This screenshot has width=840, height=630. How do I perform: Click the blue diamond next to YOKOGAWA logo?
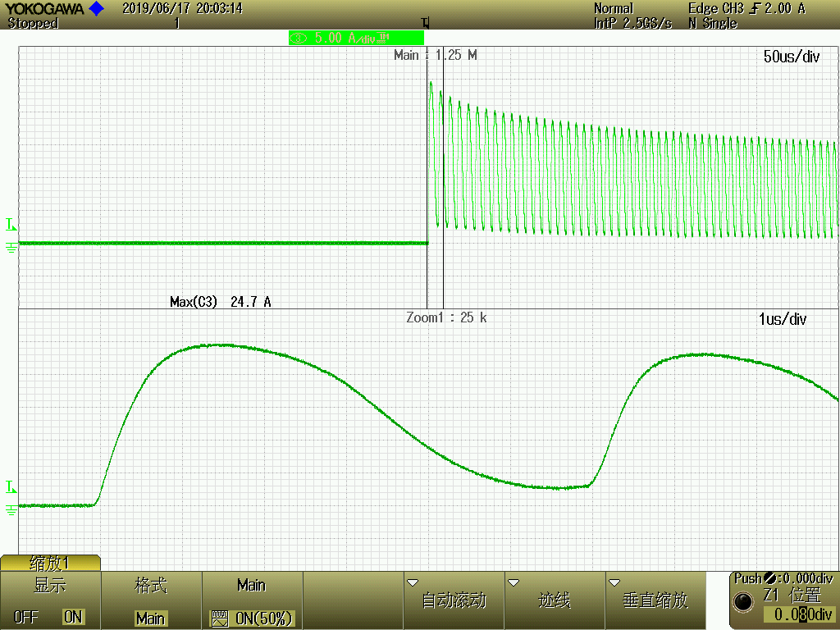pyautogui.click(x=97, y=8)
